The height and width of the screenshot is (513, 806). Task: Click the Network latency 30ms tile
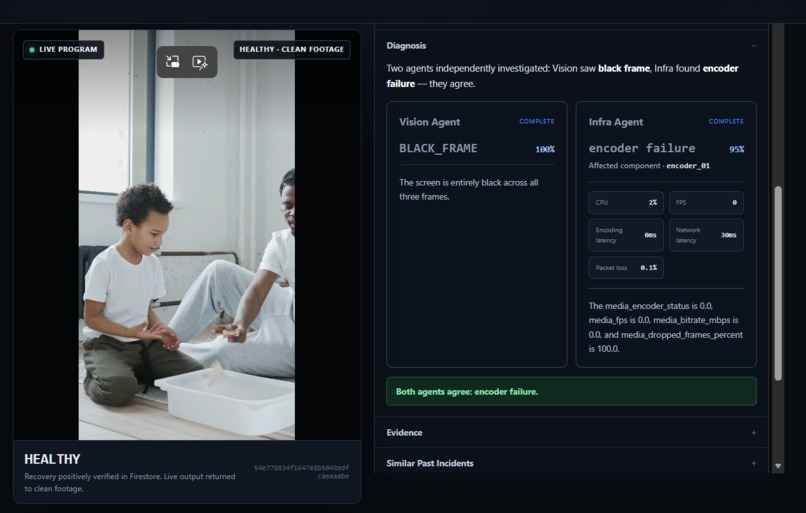coord(706,235)
